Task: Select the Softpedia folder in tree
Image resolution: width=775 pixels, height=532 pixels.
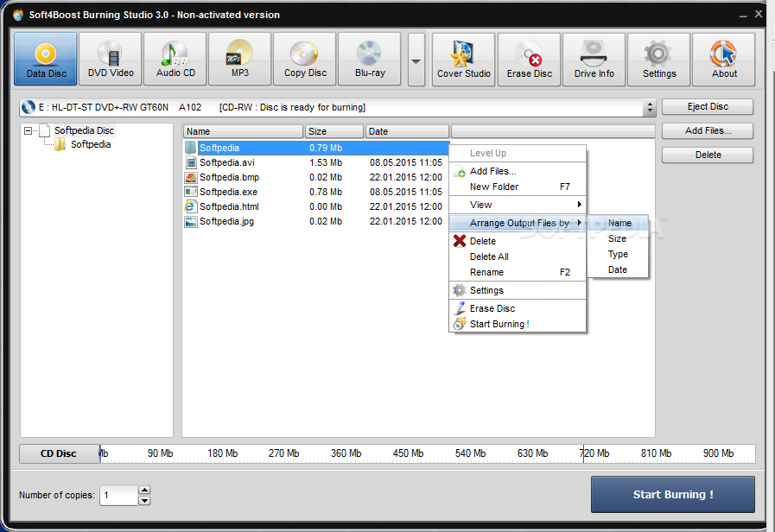Action: coord(91,144)
